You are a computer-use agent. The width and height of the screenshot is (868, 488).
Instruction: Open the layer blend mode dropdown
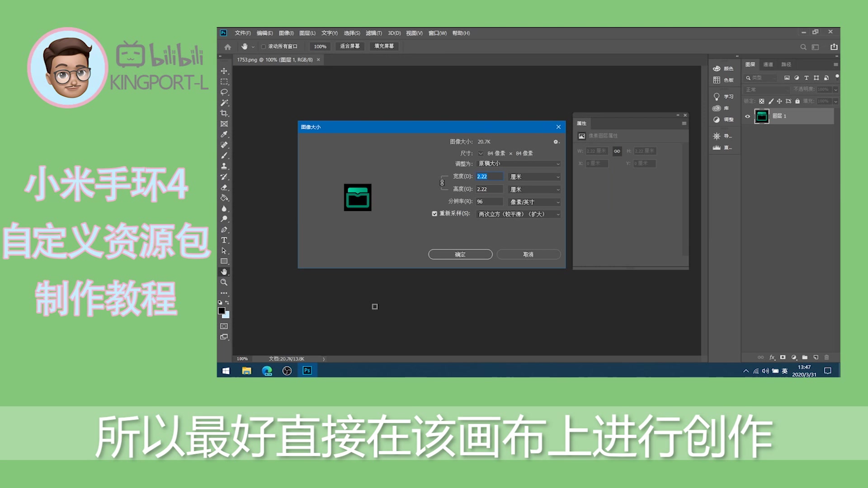point(766,89)
